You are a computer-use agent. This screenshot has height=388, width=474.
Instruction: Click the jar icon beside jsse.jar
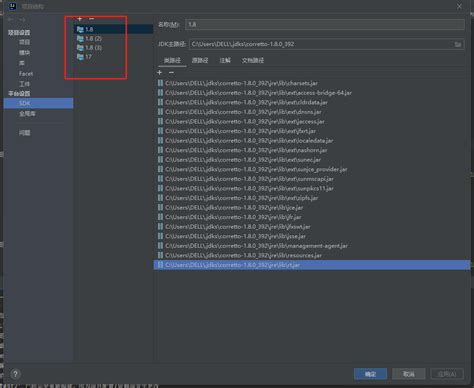(x=160, y=236)
